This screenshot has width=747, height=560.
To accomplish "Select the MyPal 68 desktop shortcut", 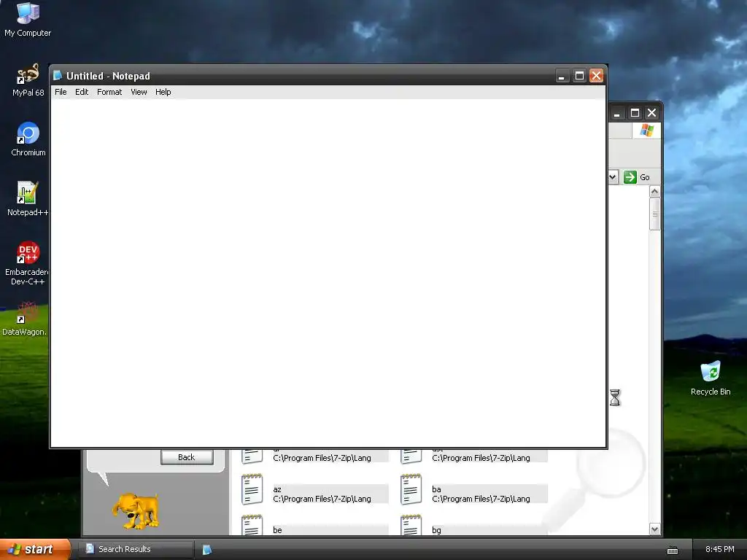I will [x=28, y=79].
